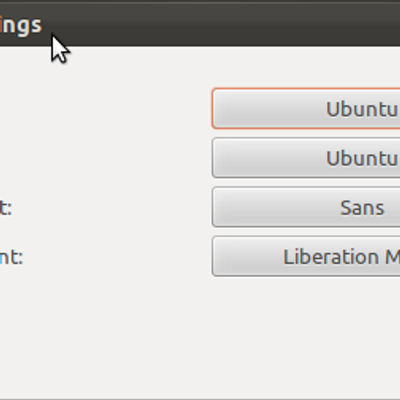Image resolution: width=400 pixels, height=400 pixels.
Task: Change the font shown as Sans
Action: click(x=306, y=207)
